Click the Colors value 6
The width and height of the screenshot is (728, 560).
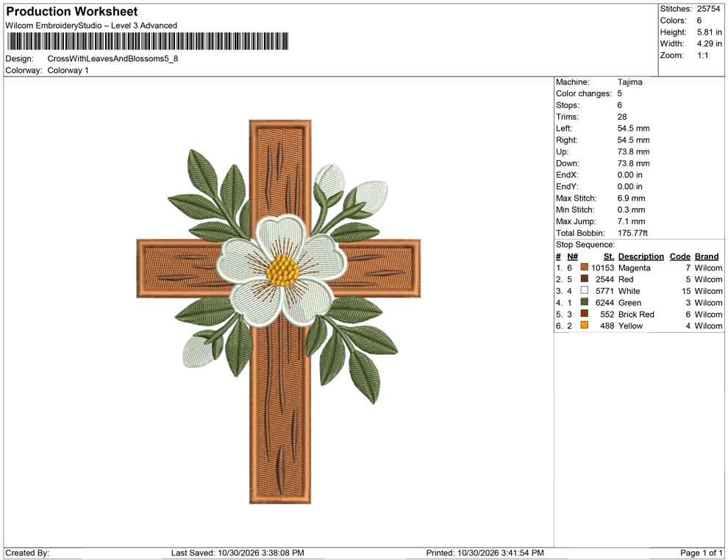coord(699,21)
